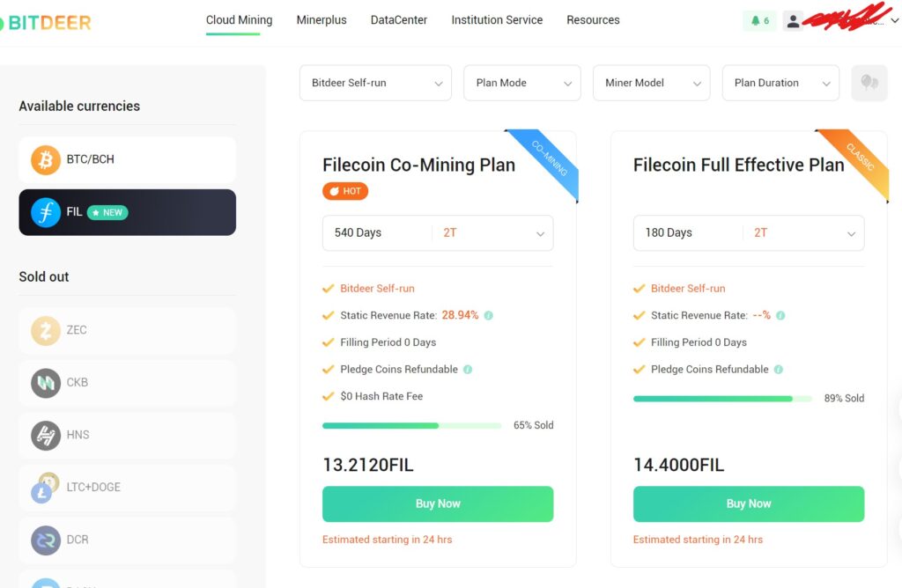Select the FIL Filecoin coin icon
This screenshot has height=588, width=902.
(x=47, y=212)
